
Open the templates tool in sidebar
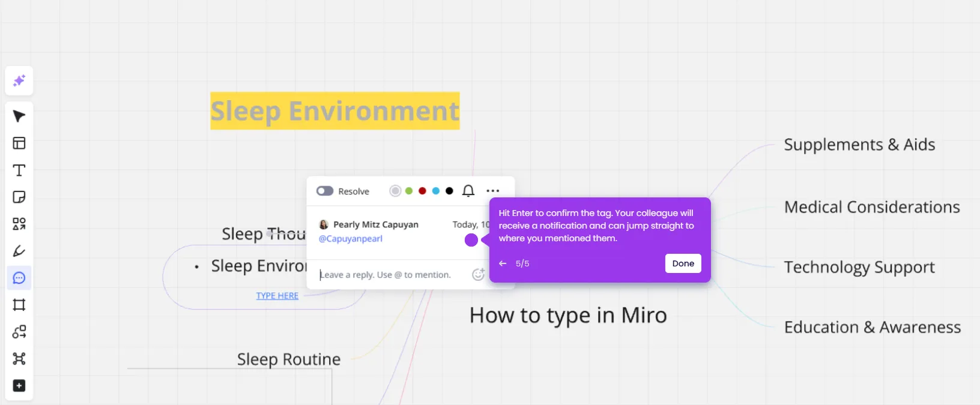point(19,143)
